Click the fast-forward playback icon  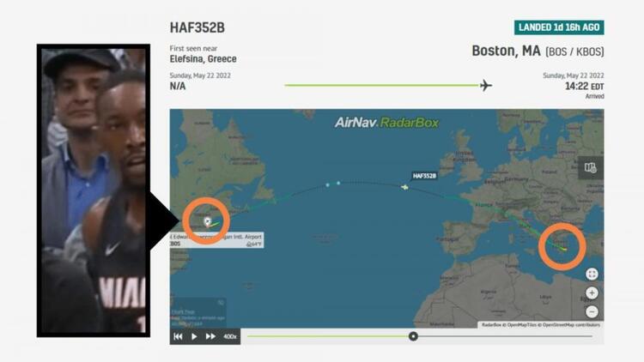point(210,336)
